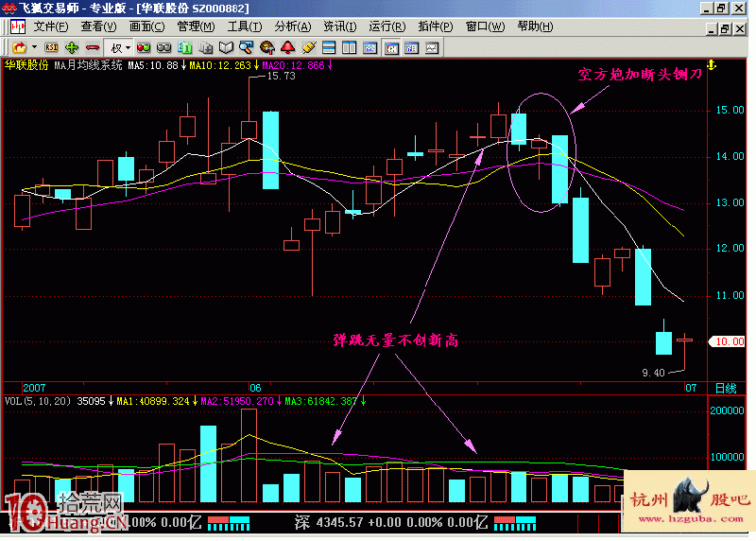This screenshot has height=541, width=756.
Task: Open the 分析(A) menu
Action: click(x=293, y=26)
